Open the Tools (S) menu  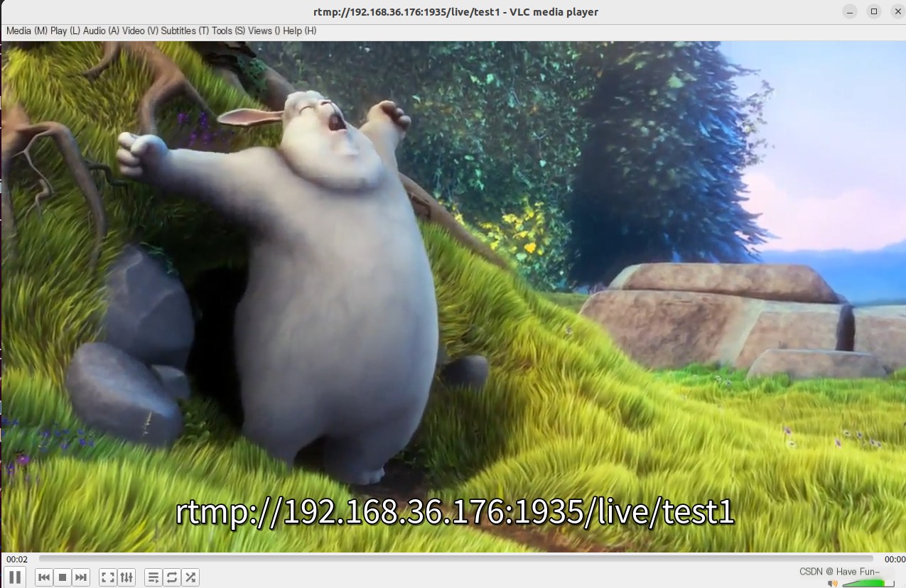pyautogui.click(x=228, y=31)
